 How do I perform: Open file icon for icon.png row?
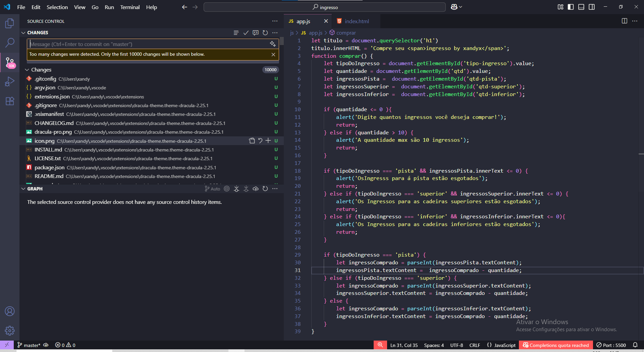252,141
